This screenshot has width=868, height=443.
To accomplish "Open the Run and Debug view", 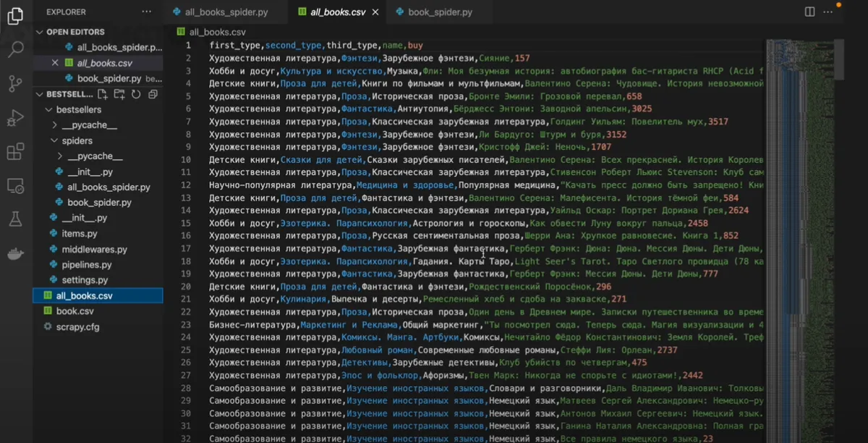I will (15, 117).
